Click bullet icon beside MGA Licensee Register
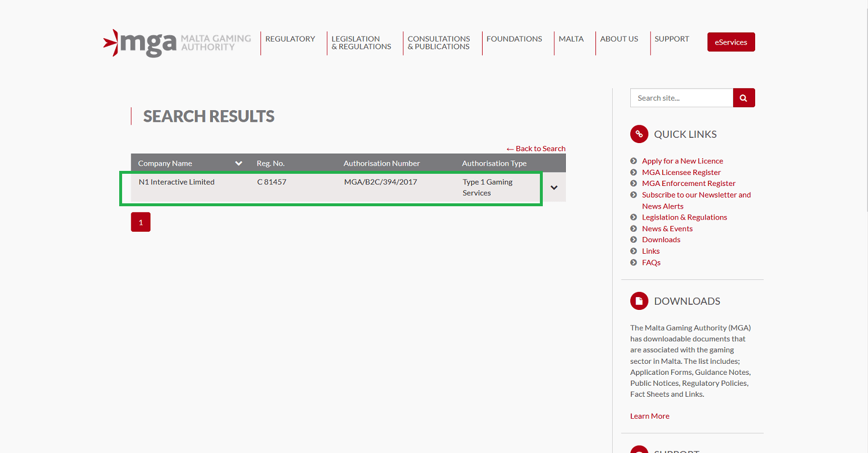The image size is (868, 453). (x=634, y=172)
